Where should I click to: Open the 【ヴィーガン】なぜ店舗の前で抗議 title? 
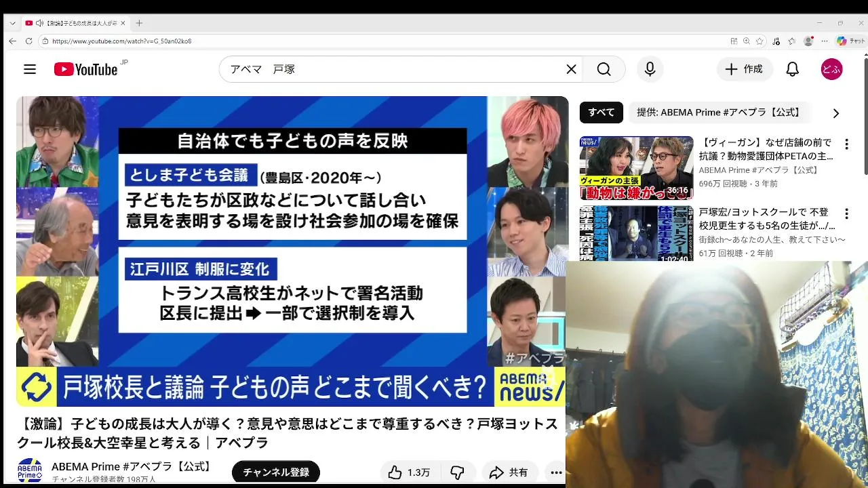(766, 149)
